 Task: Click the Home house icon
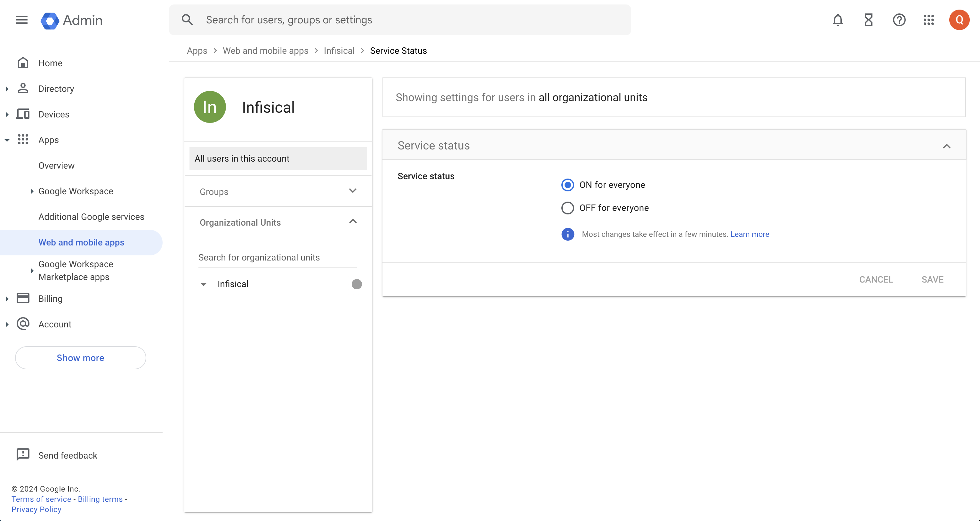[23, 63]
